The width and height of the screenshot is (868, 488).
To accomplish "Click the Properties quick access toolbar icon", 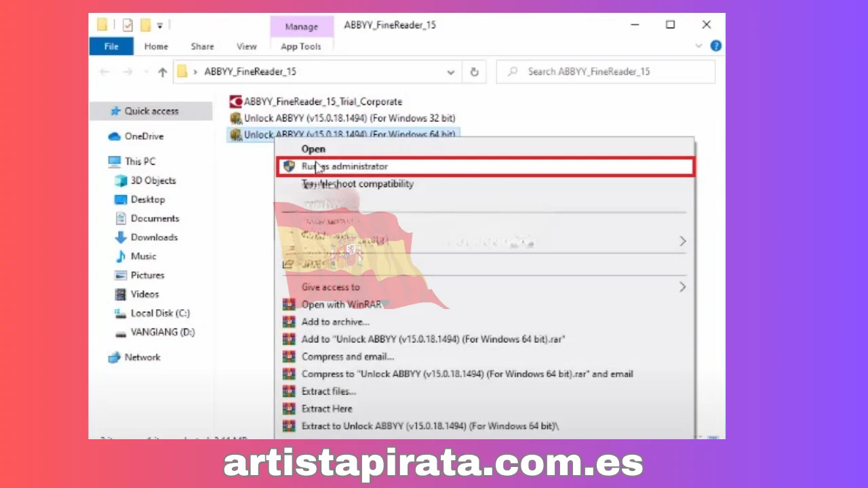I will point(127,25).
